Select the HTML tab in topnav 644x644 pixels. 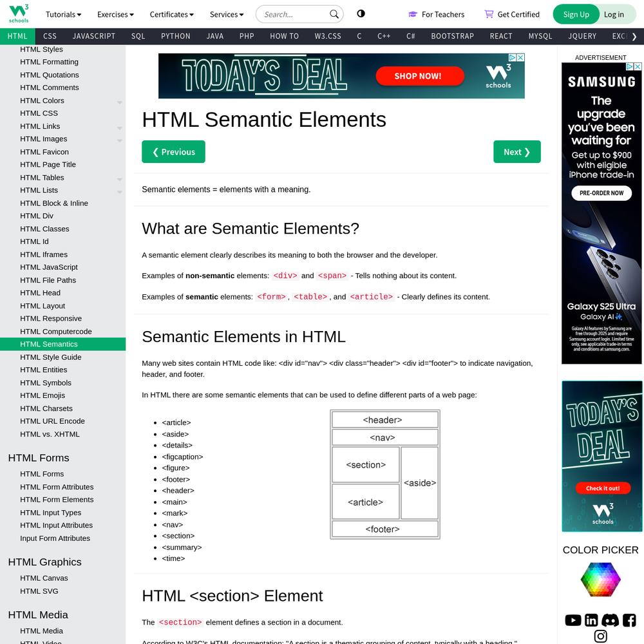coord(17,36)
